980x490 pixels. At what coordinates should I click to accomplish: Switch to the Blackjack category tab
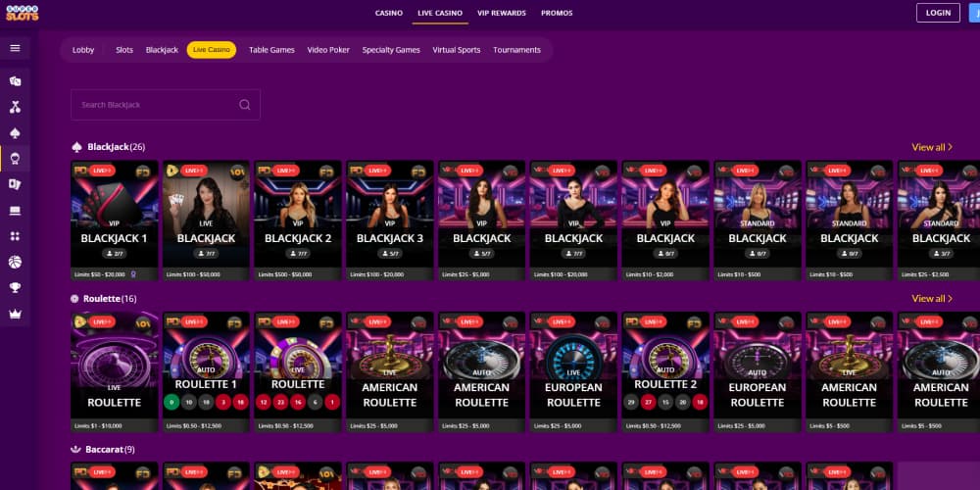tap(162, 50)
